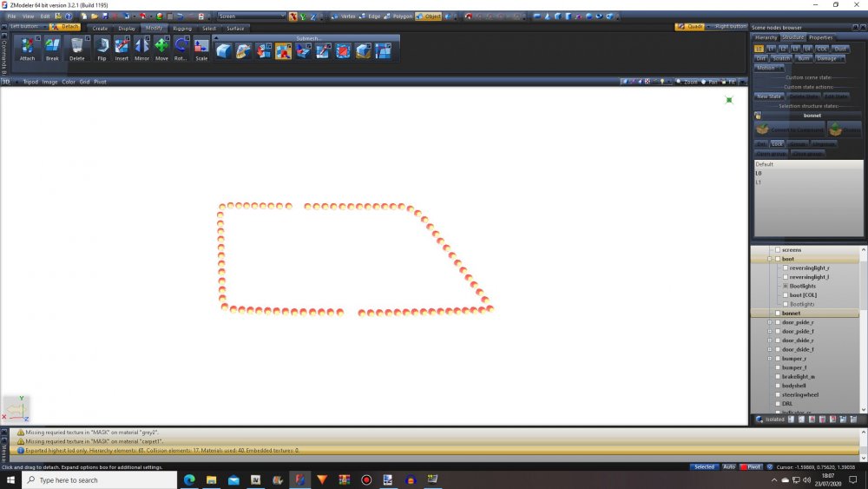The image size is (868, 489).
Task: Expand the door_dside_f node
Action: [x=769, y=349]
